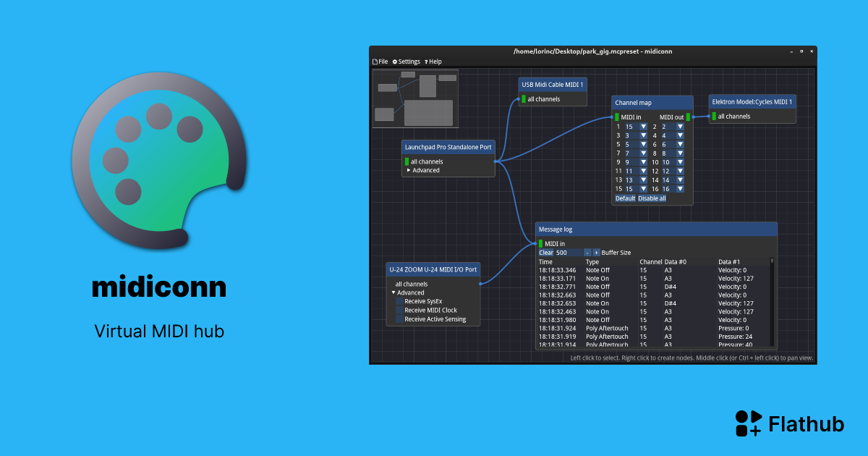Open the Settings menu

click(x=407, y=61)
